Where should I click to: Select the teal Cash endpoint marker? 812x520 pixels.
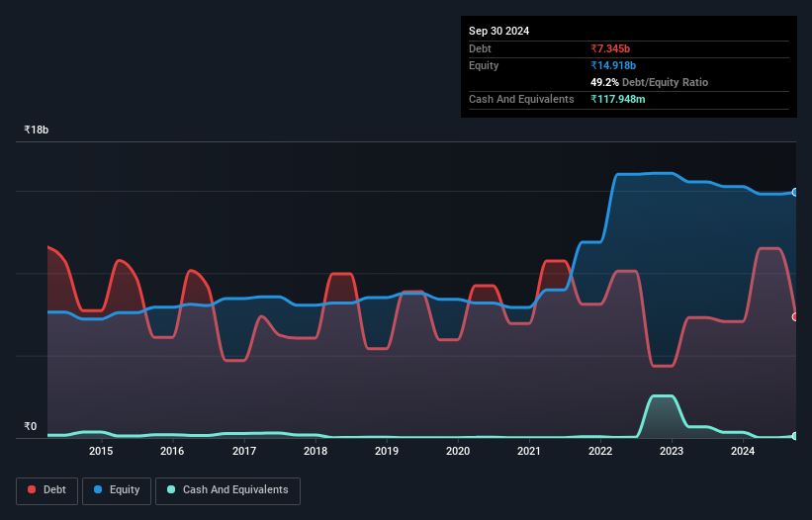pyautogui.click(x=795, y=436)
